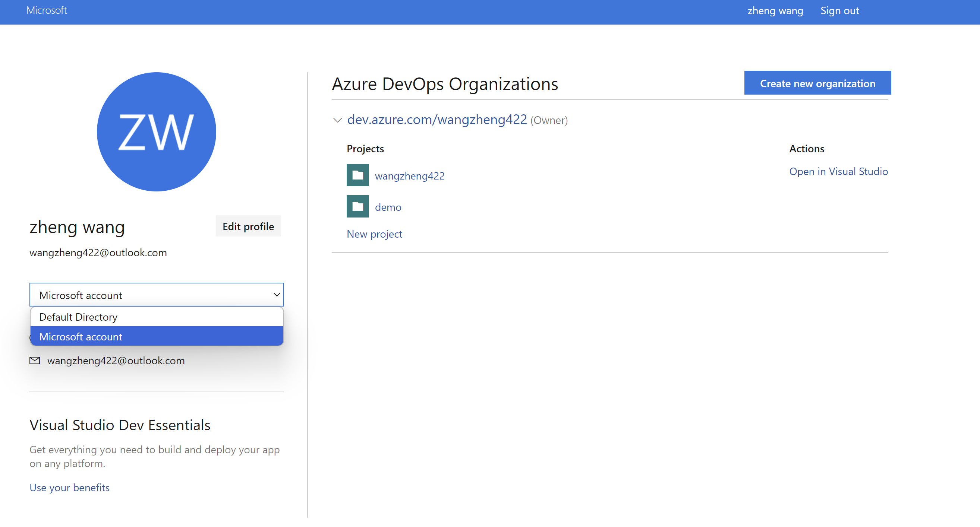This screenshot has width=980, height=527.
Task: Click Open in Visual Studio action
Action: pos(838,171)
